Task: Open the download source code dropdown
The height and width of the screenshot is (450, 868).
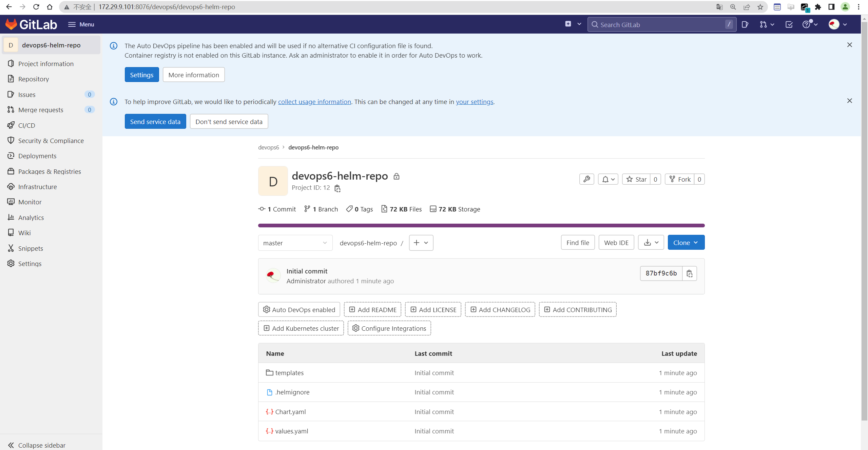Action: [651, 242]
